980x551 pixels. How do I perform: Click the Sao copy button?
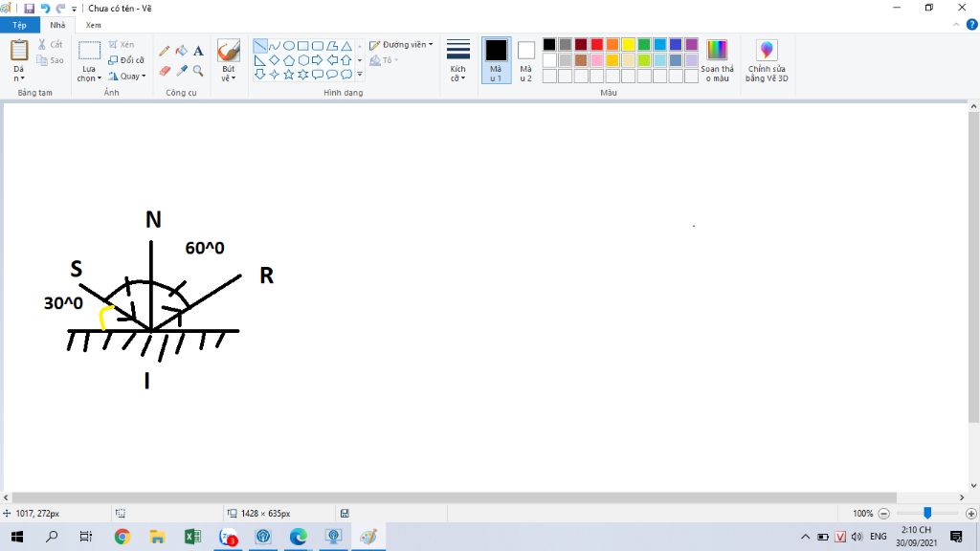coord(50,60)
